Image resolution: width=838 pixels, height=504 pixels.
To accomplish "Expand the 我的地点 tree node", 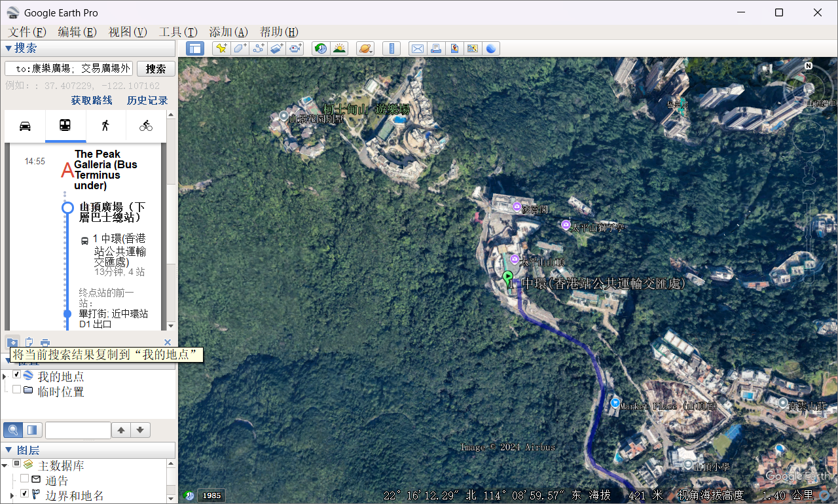I will (5, 376).
